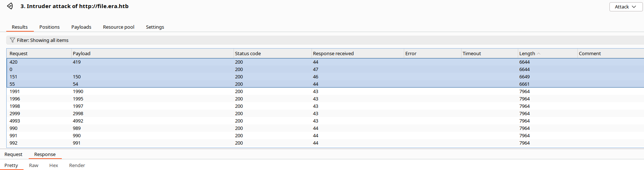Open the Attack dropdown menu
The image size is (644, 170).
pos(626,7)
